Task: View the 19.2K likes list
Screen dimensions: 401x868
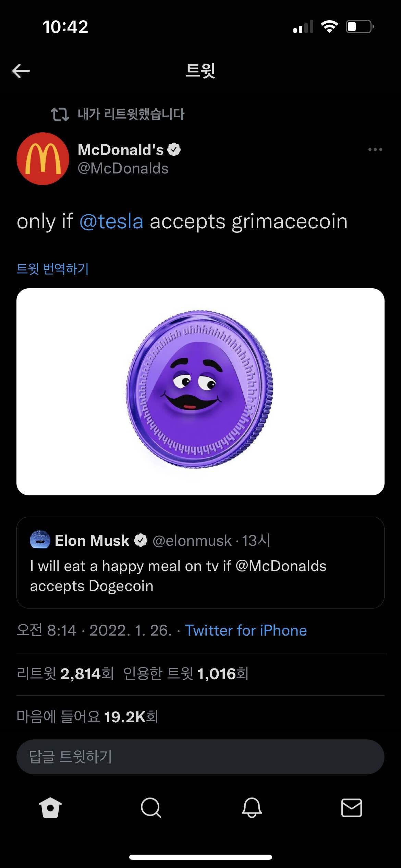Action: click(87, 717)
